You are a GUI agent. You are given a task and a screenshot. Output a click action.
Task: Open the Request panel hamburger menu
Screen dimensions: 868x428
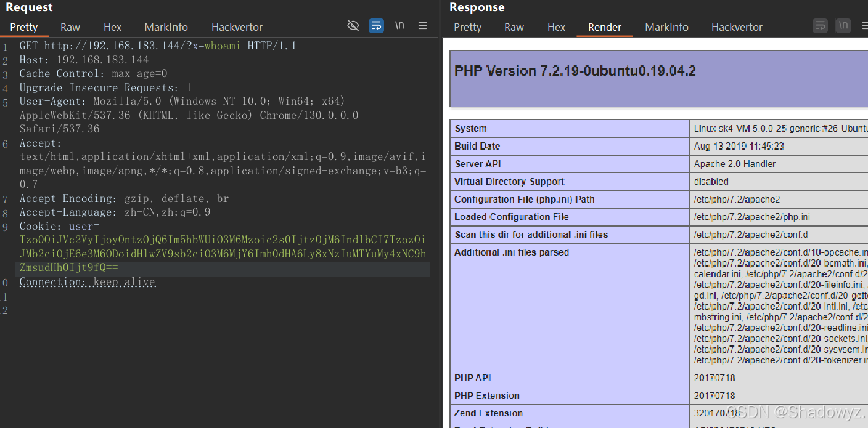coord(423,25)
